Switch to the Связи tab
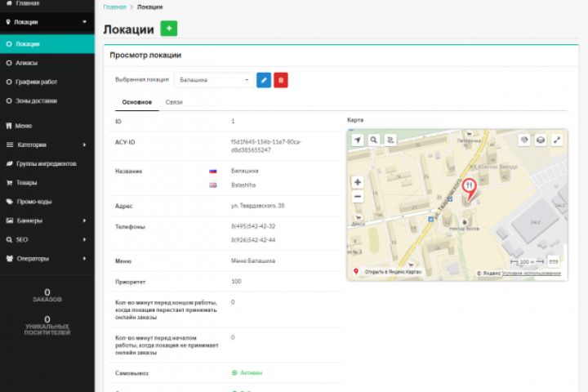 pos(174,102)
